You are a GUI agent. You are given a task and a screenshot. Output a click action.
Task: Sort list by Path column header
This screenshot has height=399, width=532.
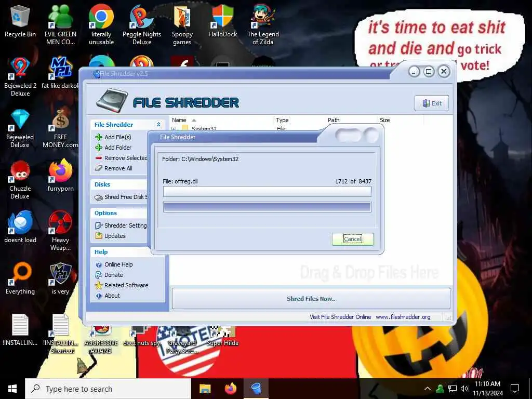point(351,120)
